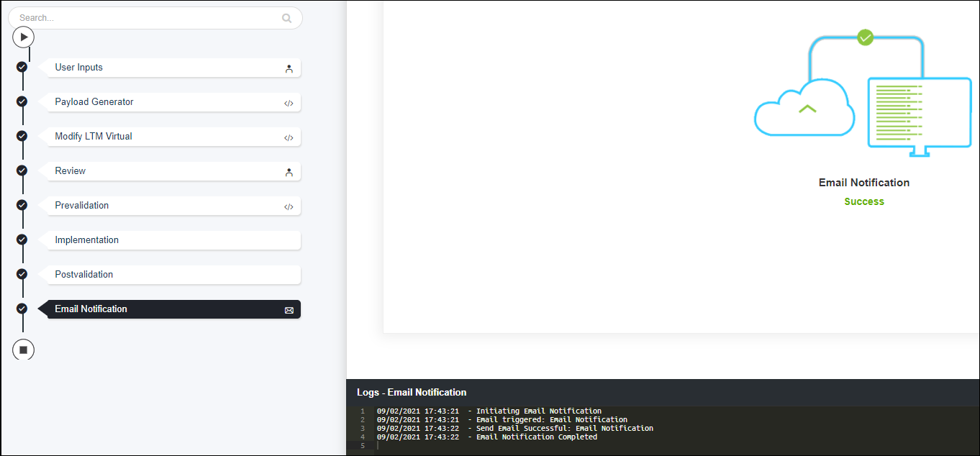Click the code icon on Prevalidation
This screenshot has width=980, height=456.
point(289,207)
